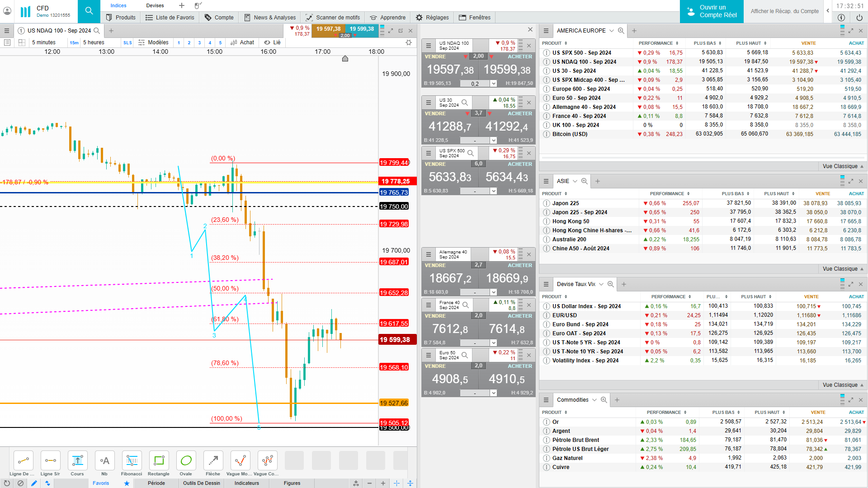Click the power icon top right

(859, 18)
